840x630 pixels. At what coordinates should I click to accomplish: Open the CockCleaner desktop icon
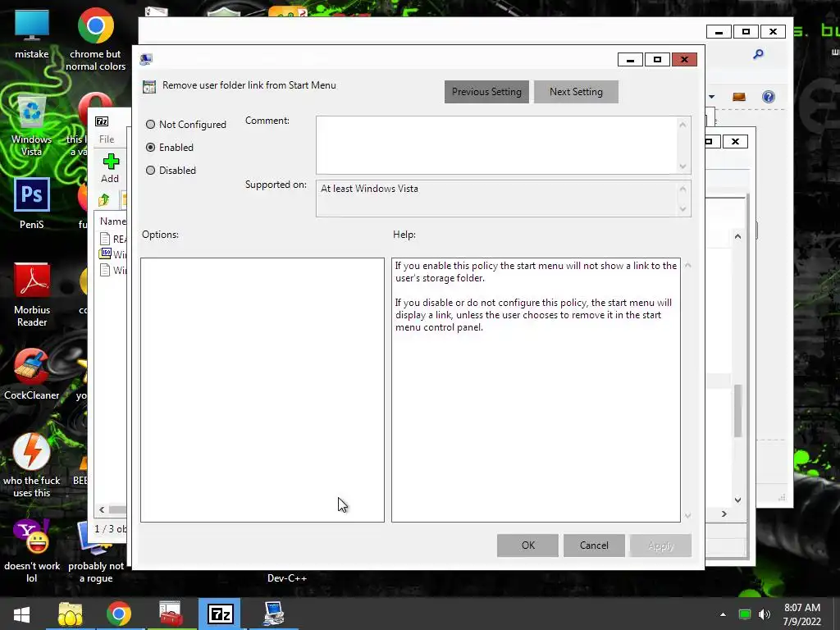(32, 374)
